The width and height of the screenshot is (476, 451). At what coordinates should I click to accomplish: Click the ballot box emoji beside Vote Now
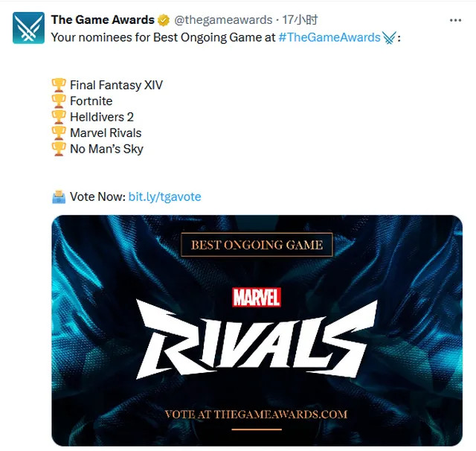(x=59, y=196)
